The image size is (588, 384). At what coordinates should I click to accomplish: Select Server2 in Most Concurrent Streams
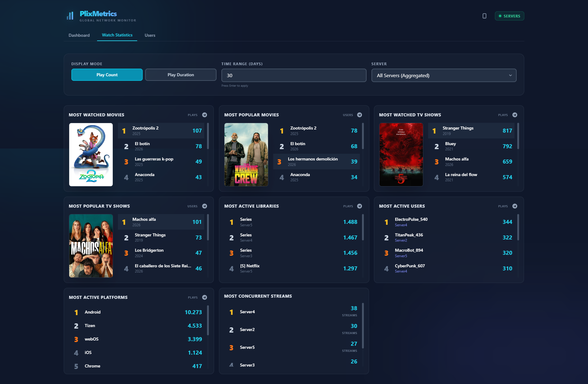292,330
